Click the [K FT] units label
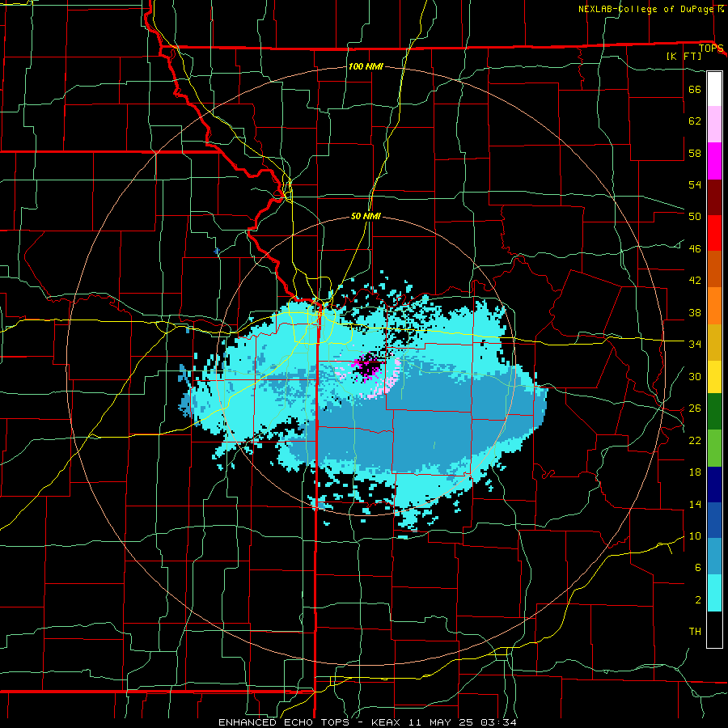728x728 pixels. (684, 56)
